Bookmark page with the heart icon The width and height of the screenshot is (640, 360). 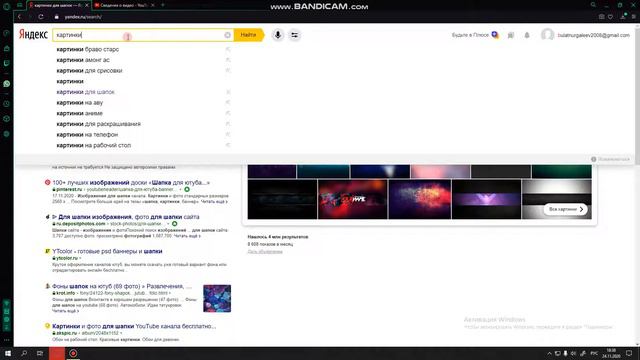(610, 17)
